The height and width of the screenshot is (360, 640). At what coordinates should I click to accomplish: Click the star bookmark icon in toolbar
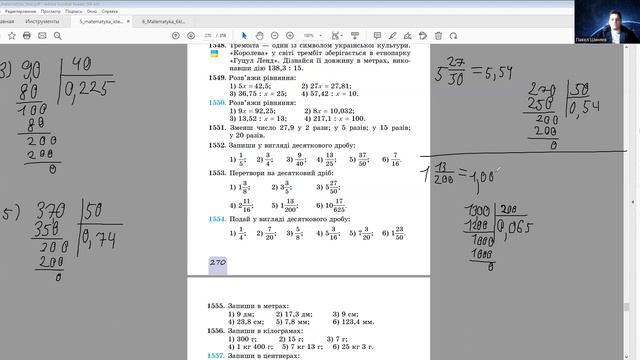12,36
